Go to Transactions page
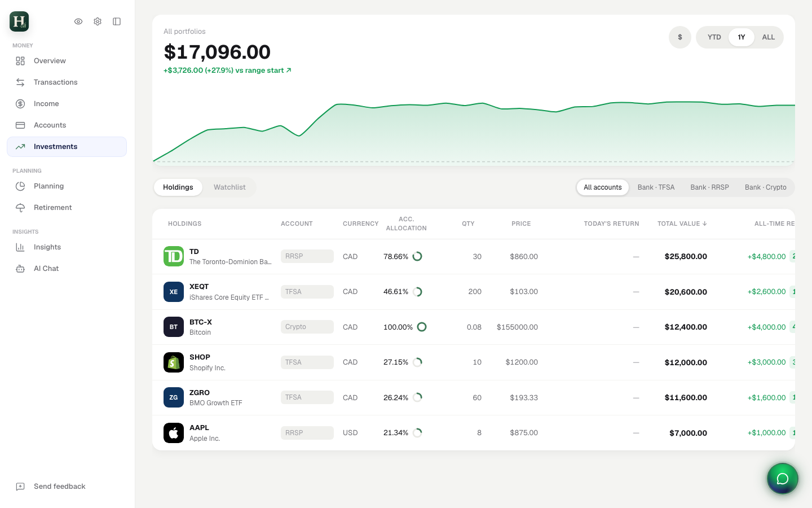Image resolution: width=812 pixels, height=508 pixels. (x=67, y=82)
